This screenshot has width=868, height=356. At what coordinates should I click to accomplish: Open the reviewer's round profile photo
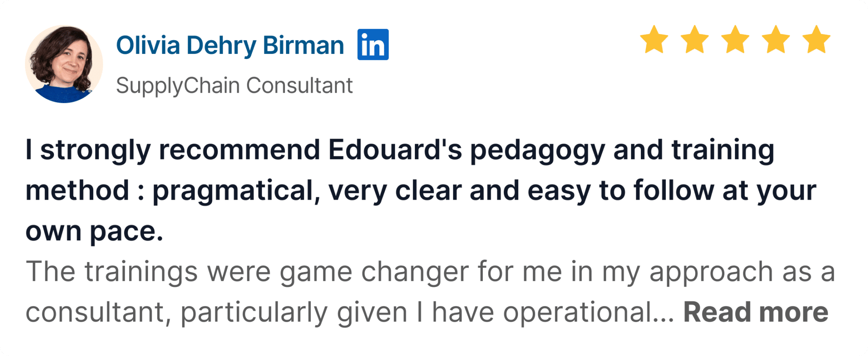[x=64, y=64]
